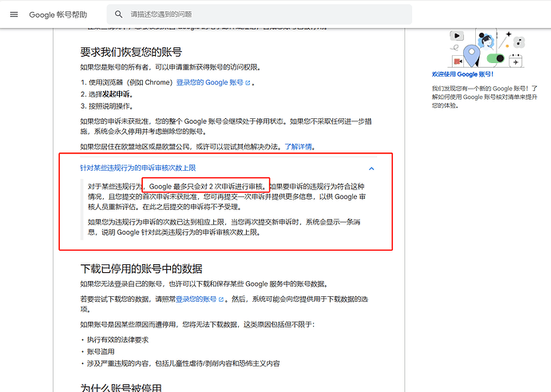Click the Google 帐号帮助 header title
The image size is (551, 392).
(x=58, y=14)
